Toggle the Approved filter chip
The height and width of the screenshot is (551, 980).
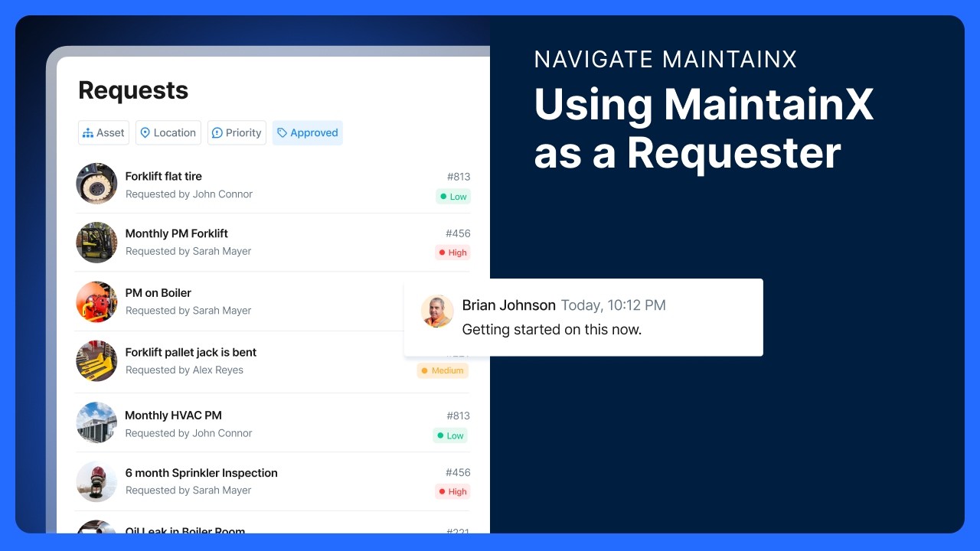307,132
